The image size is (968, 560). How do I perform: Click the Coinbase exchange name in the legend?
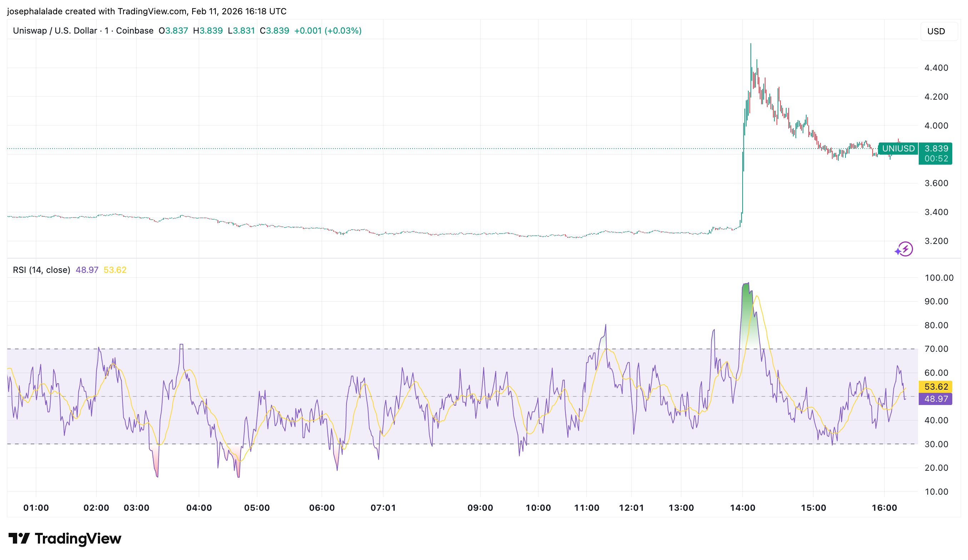pos(134,31)
